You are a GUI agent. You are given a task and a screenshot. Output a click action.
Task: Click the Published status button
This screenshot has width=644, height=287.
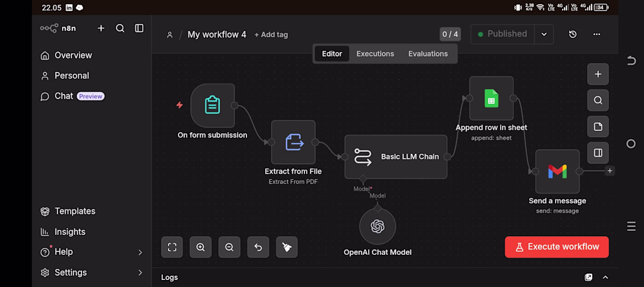click(x=502, y=34)
